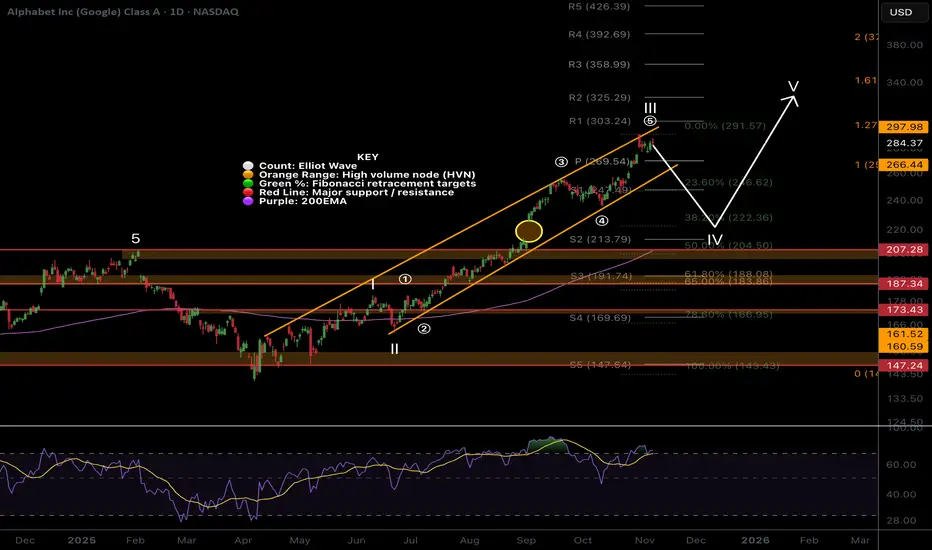
Task: Click the orange 161.52 price label
Action: point(904,334)
